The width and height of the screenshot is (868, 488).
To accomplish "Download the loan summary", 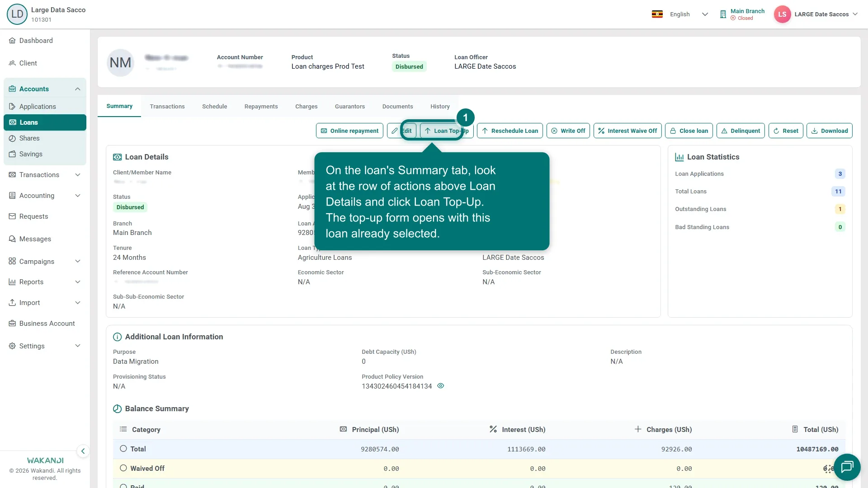I will (830, 131).
